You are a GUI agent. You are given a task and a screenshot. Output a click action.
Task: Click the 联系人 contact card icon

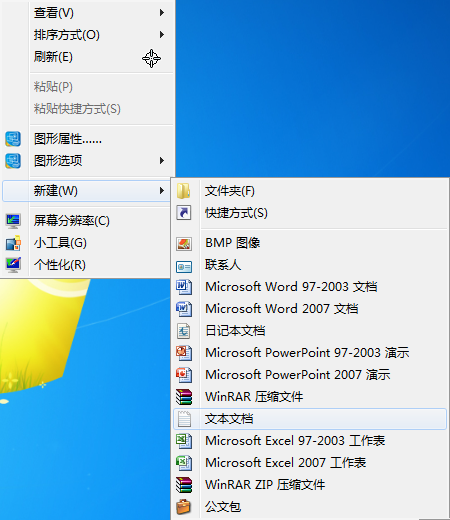(184, 267)
